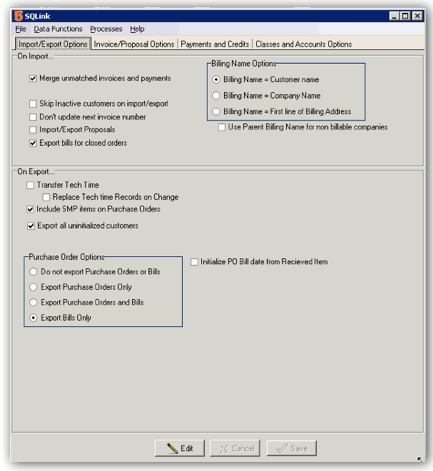Open the Processes menu
Image resolution: width=433 pixels, height=471 pixels.
[x=106, y=29]
